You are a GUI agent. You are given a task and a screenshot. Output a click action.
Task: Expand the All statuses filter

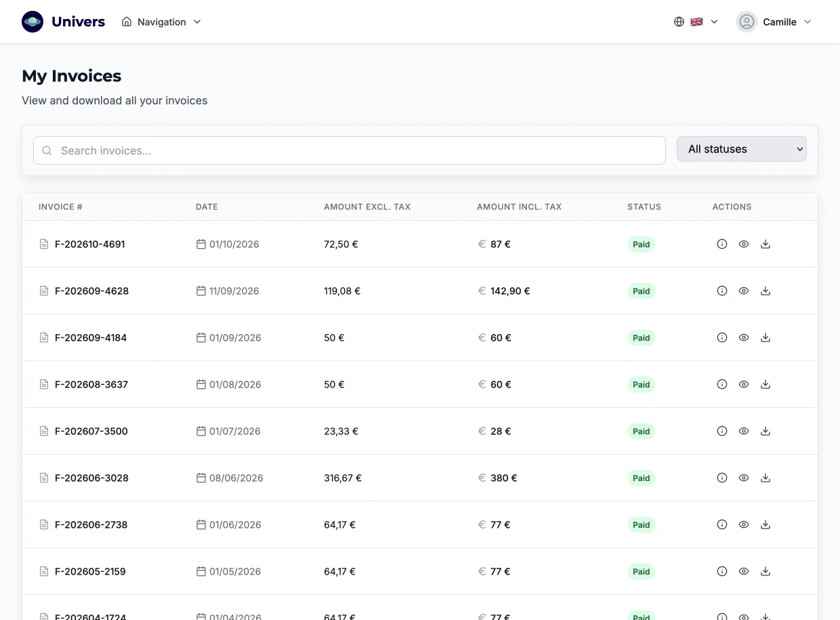(742, 149)
